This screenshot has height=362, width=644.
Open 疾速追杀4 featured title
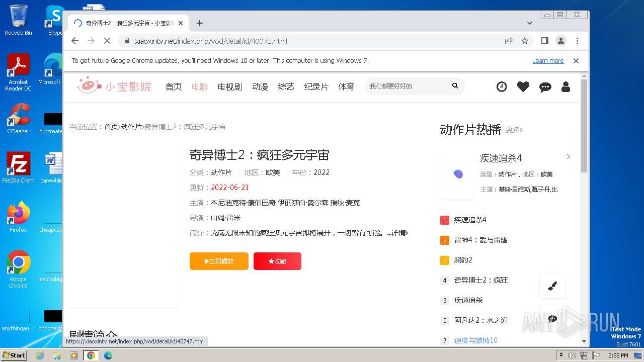coord(501,158)
